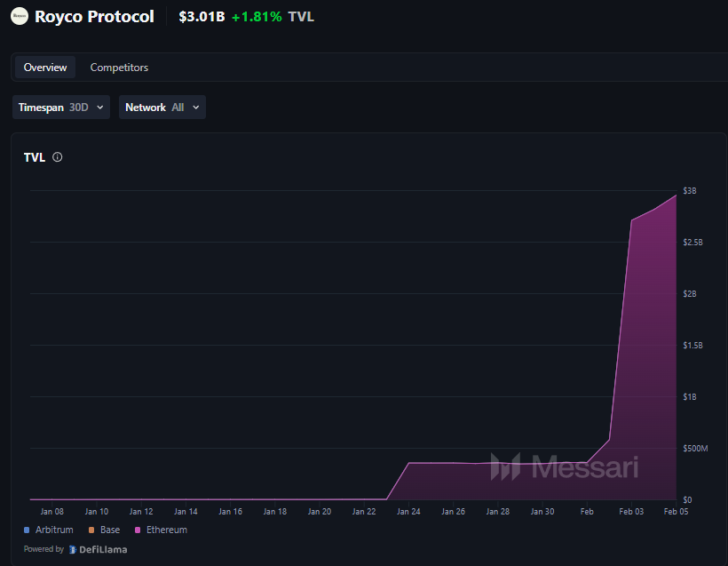
Task: Click the $3.01B TVL value
Action: 202,17
